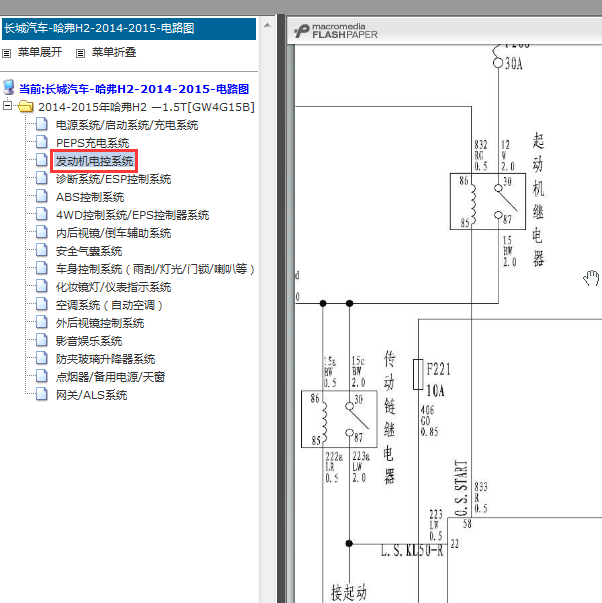Open 防夹玻璃升降器系统 diagram
The width and height of the screenshot is (602, 603).
(105, 359)
